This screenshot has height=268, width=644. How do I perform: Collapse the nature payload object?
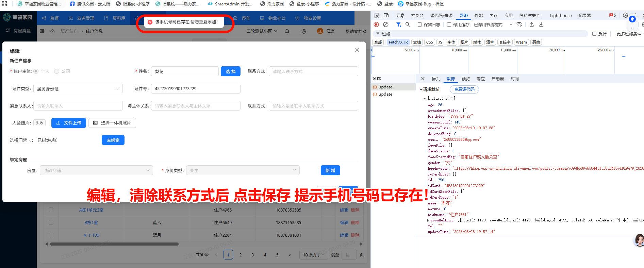425,98
